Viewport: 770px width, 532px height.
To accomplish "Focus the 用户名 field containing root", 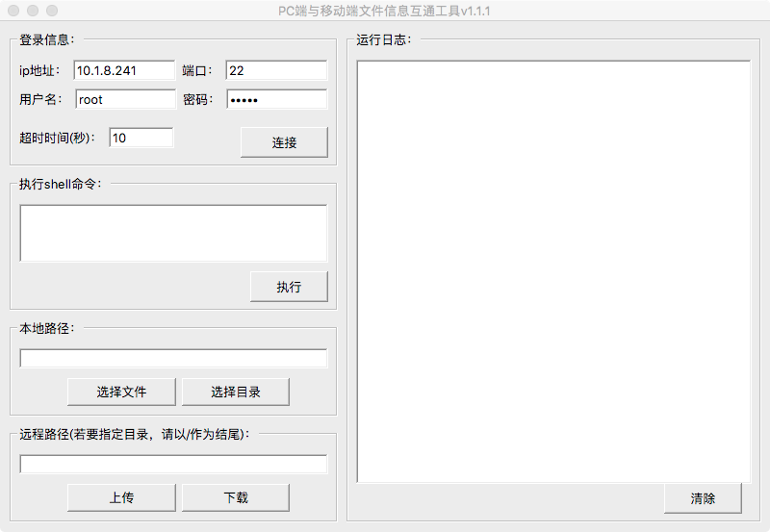I will coord(126,99).
